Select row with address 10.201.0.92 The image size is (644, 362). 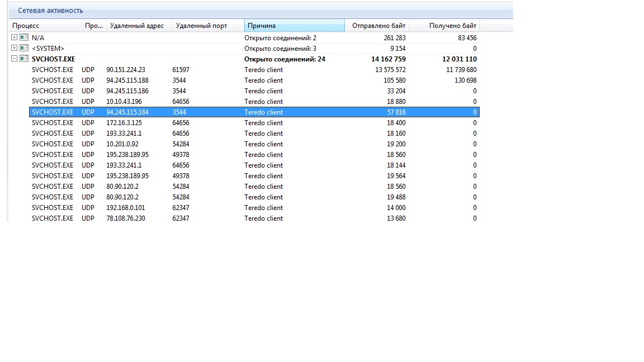[x=123, y=144]
